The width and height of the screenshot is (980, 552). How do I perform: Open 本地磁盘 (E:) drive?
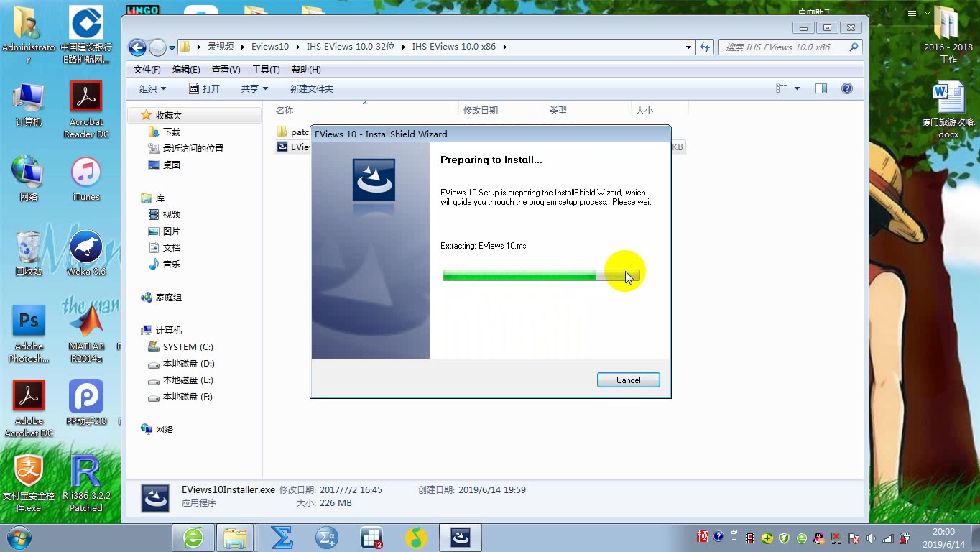coord(188,380)
